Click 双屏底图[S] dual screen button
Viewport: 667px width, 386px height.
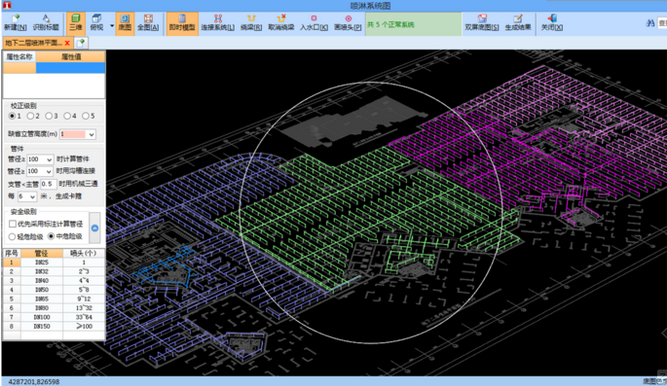coord(482,23)
